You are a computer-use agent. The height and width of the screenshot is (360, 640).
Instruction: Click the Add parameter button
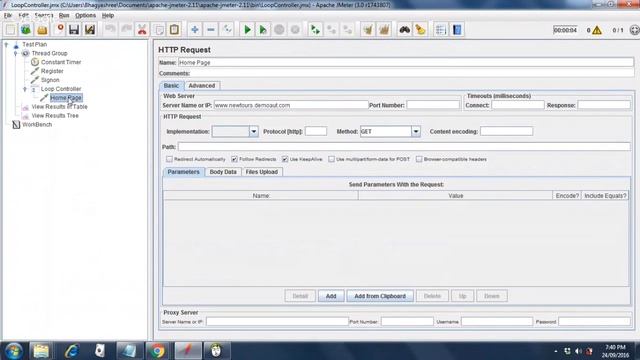tap(331, 296)
